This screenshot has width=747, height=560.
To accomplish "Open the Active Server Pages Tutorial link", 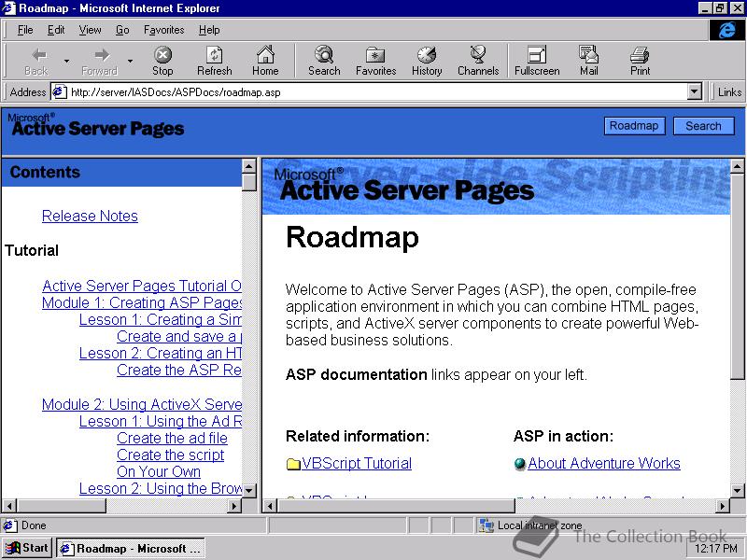I will (x=142, y=286).
